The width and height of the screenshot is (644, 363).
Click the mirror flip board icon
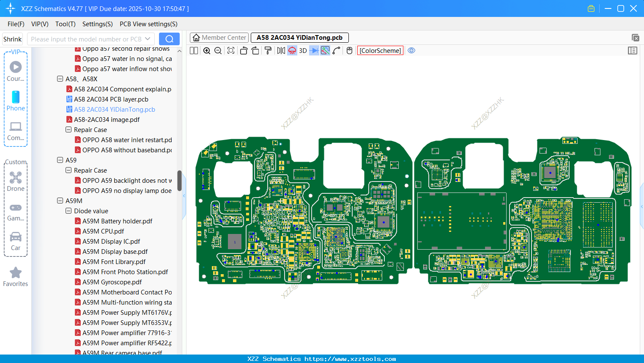[281, 51]
